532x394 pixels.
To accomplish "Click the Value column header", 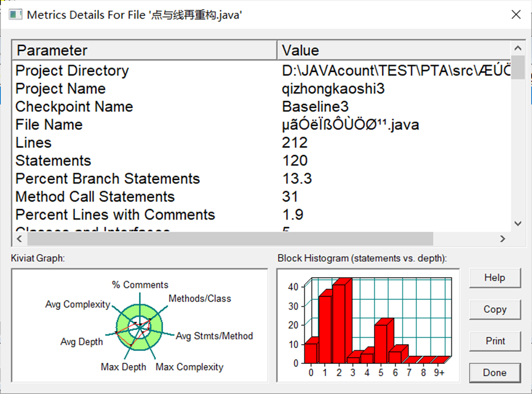I will [394, 50].
